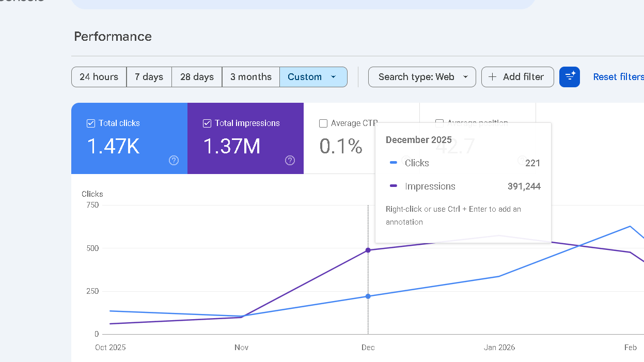Open the Search type: Web dropdown

tap(422, 76)
